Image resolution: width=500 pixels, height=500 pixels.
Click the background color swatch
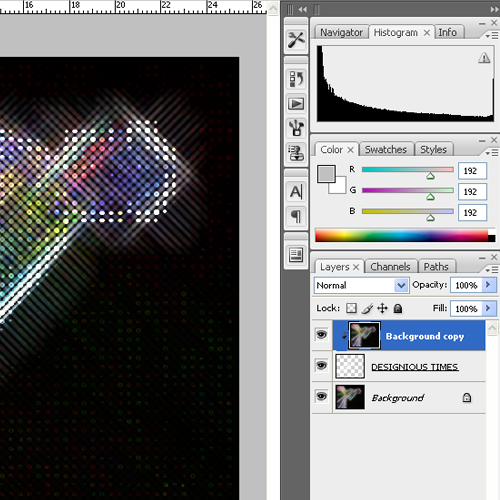[x=340, y=188]
